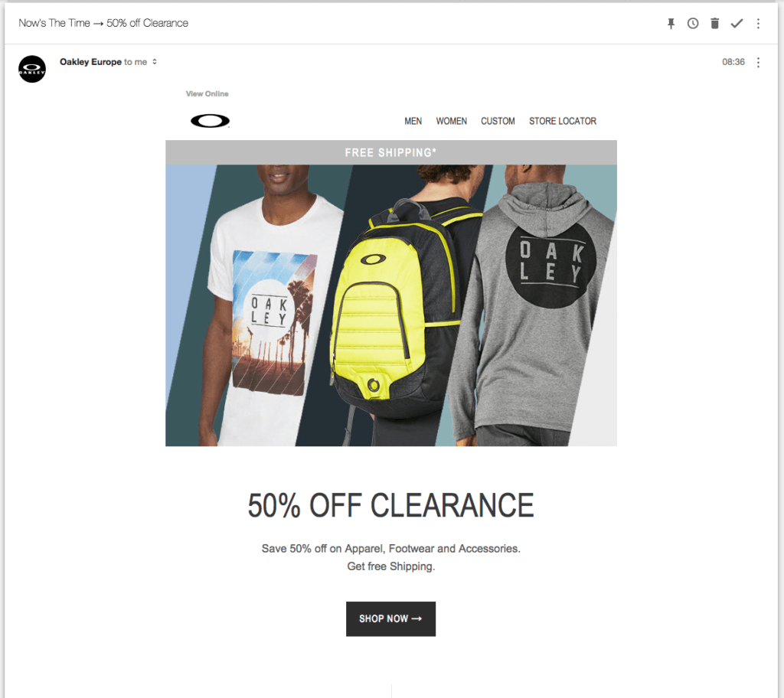Click the Oakley Europe sender avatar
This screenshot has height=698, width=784.
pos(32,69)
